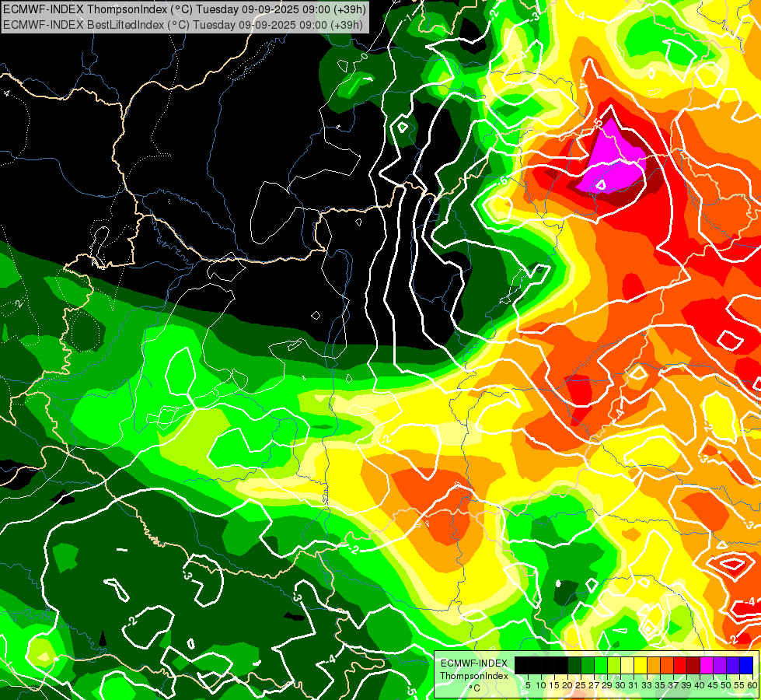
Task: Click legend tick value '5'
Action: 528,685
